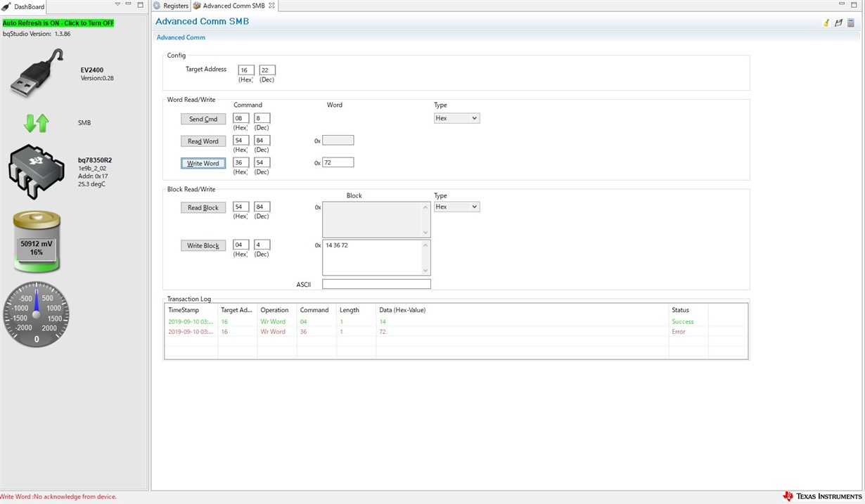
Task: Click the current dial gauge
Action: pos(37,314)
